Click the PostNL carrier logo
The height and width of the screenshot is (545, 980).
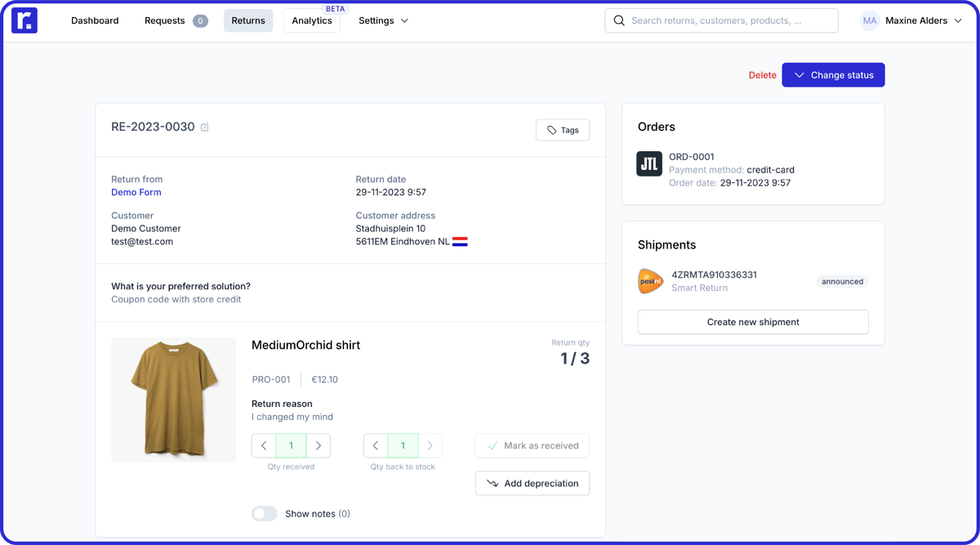pos(651,281)
